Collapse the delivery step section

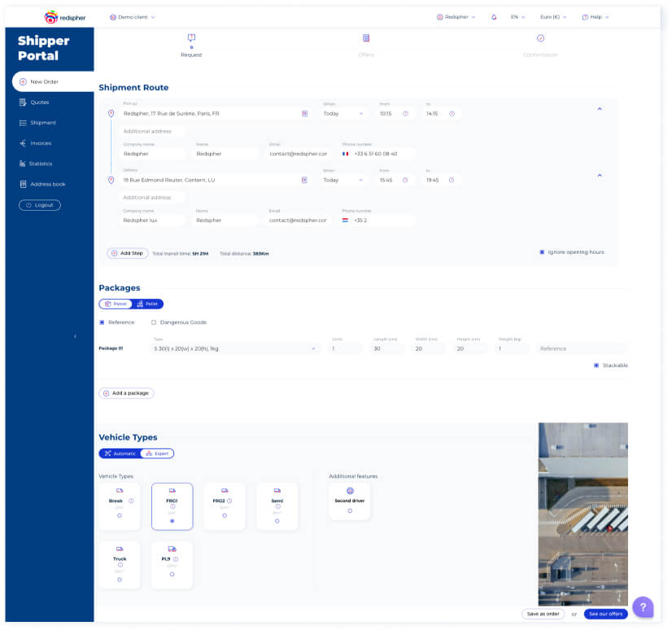coord(600,175)
